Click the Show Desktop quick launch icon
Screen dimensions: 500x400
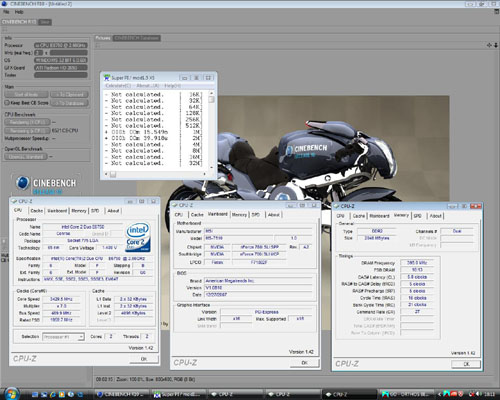tap(35, 394)
